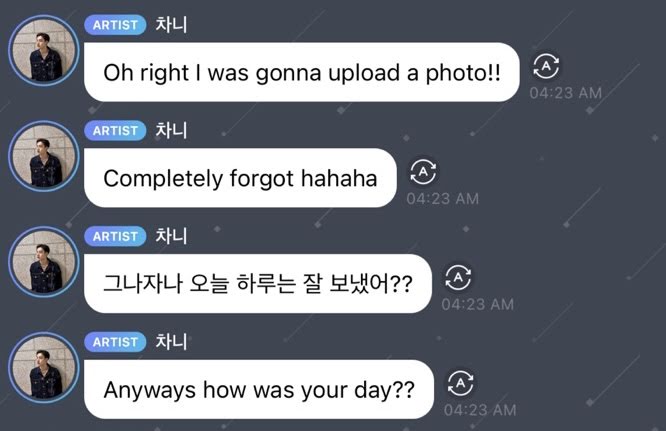The width and height of the screenshot is (666, 431).
Task: Select the "Oh right I was gonna upload a photo!!" bubble
Action: pyautogui.click(x=302, y=72)
